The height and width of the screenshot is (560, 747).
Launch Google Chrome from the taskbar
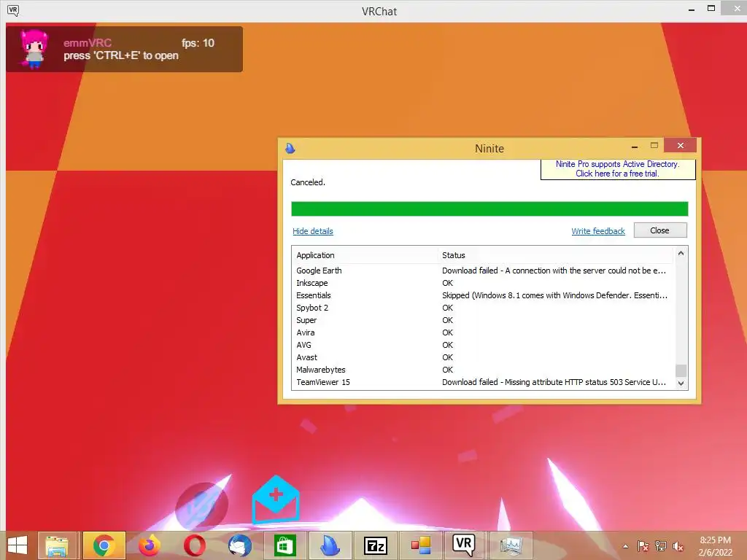point(104,545)
